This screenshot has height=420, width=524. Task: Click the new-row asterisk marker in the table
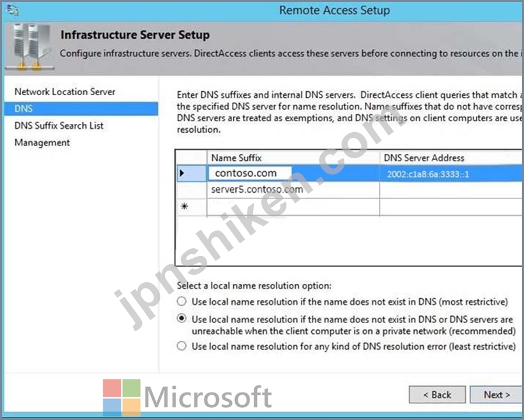(x=184, y=206)
